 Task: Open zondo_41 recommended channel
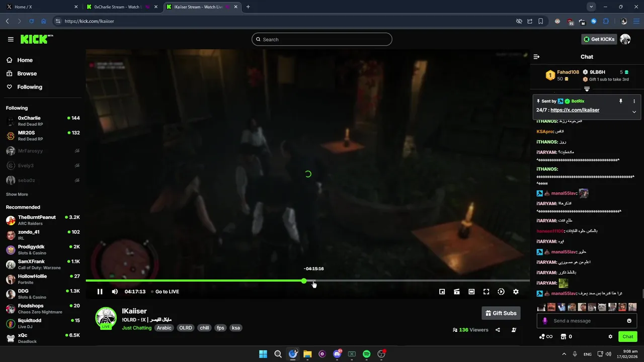pyautogui.click(x=43, y=235)
